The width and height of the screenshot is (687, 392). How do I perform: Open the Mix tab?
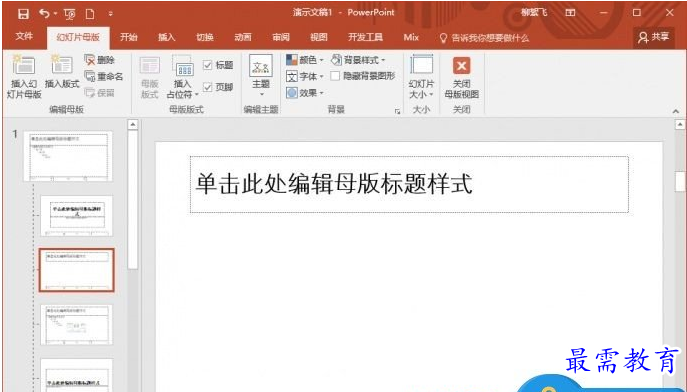click(x=411, y=38)
